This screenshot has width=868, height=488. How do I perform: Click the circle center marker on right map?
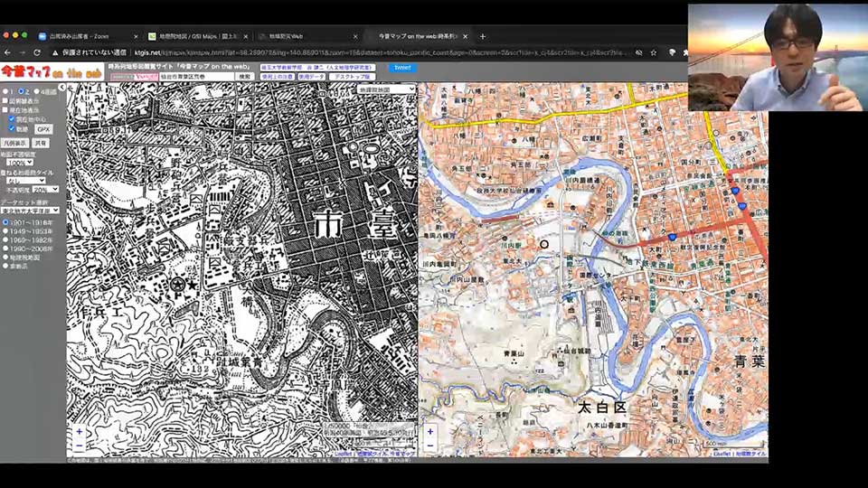544,244
